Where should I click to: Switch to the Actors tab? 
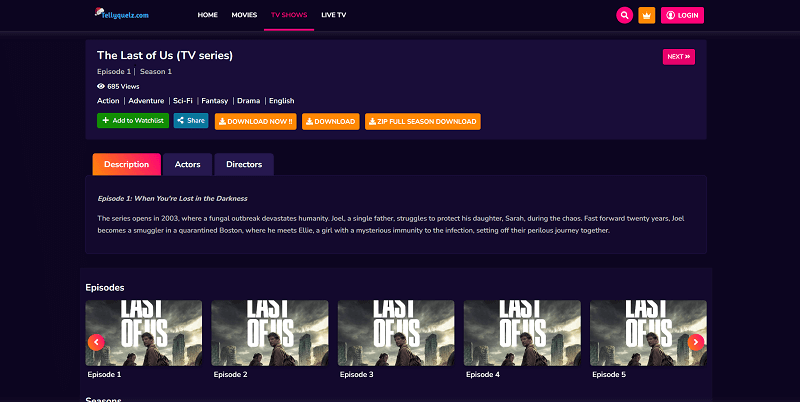(187, 164)
